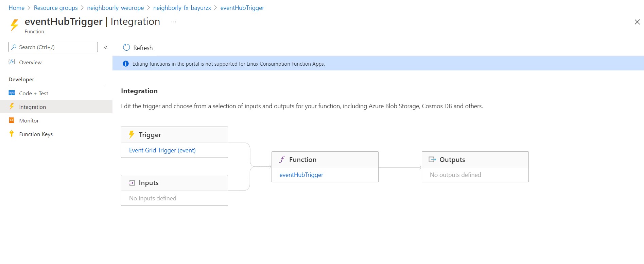This screenshot has height=264, width=644.
Task: Click 'No inputs defined' text
Action: click(153, 198)
